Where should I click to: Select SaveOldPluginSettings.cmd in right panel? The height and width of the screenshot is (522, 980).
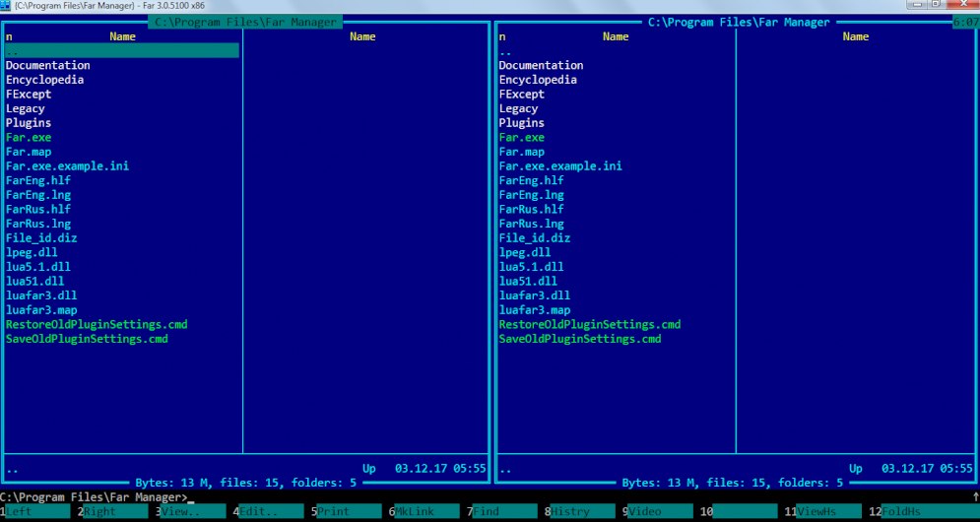(580, 338)
